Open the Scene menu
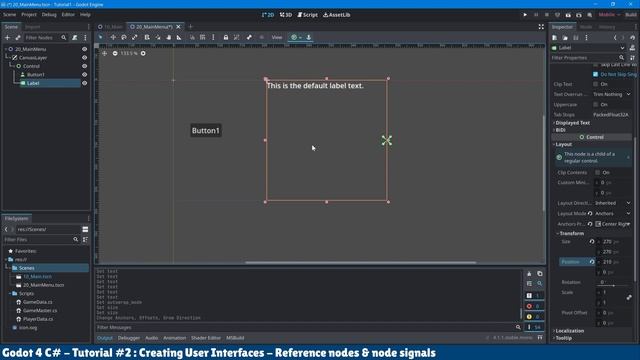640x360 pixels. coord(9,15)
